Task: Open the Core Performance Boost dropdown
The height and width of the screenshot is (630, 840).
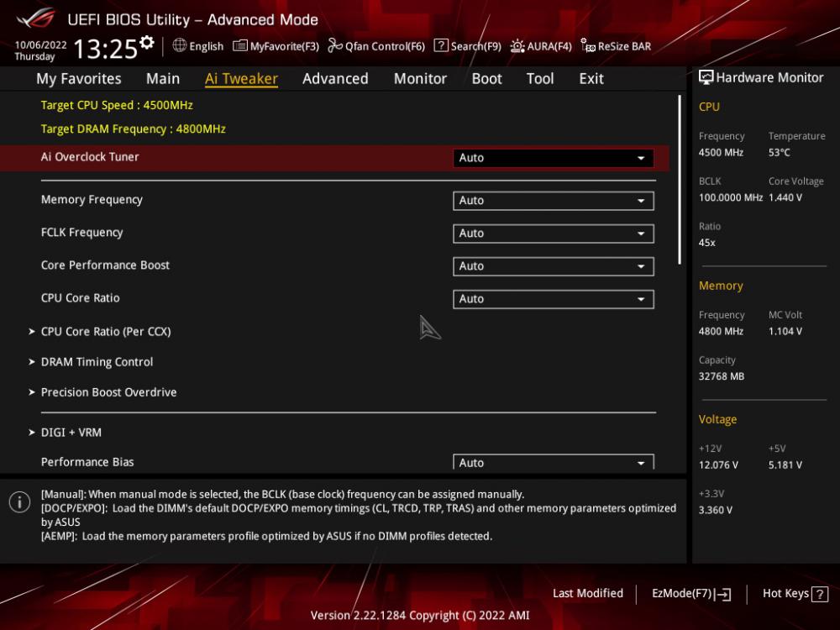Action: point(553,266)
